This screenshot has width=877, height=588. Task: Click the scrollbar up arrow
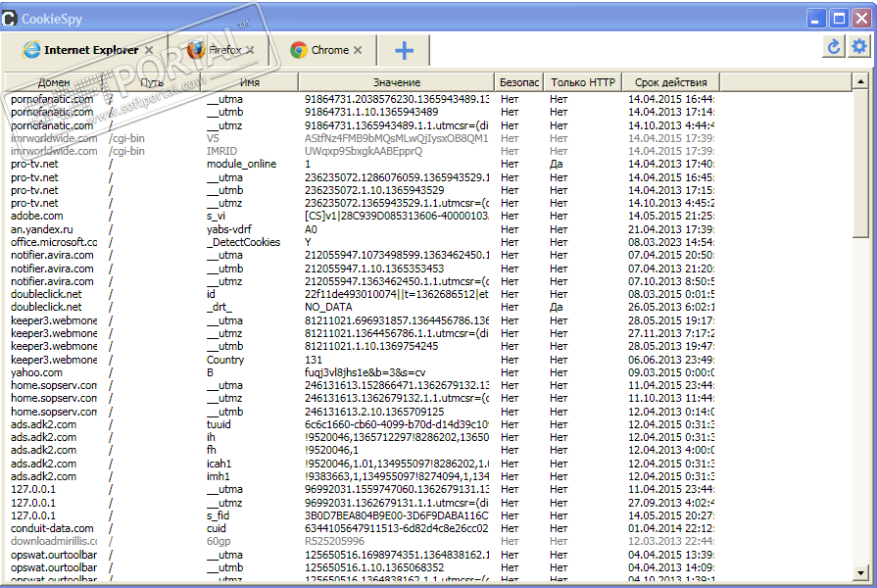[x=860, y=81]
